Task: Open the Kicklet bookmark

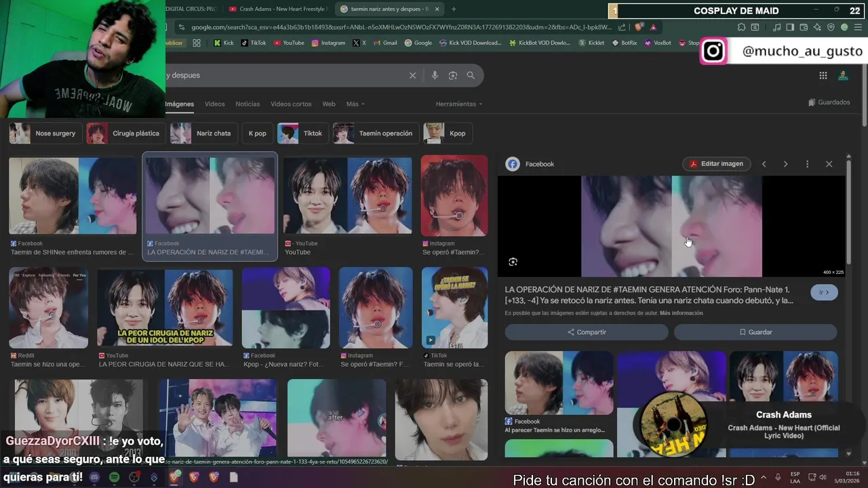Action: tap(591, 43)
